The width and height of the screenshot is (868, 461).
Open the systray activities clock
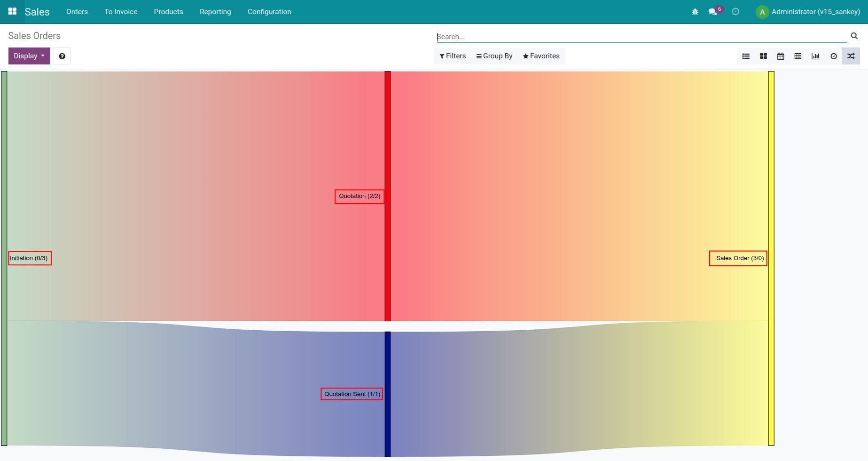[735, 12]
